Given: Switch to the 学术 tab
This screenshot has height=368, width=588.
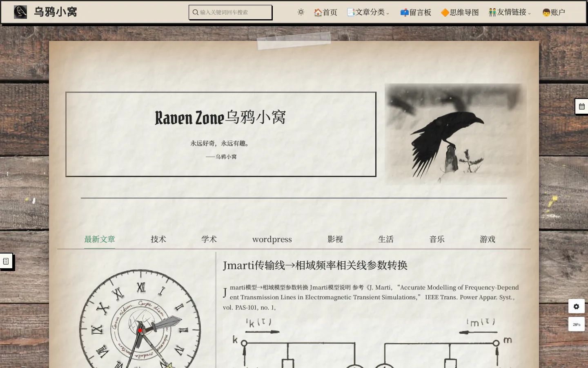Looking at the screenshot, I should [x=209, y=239].
